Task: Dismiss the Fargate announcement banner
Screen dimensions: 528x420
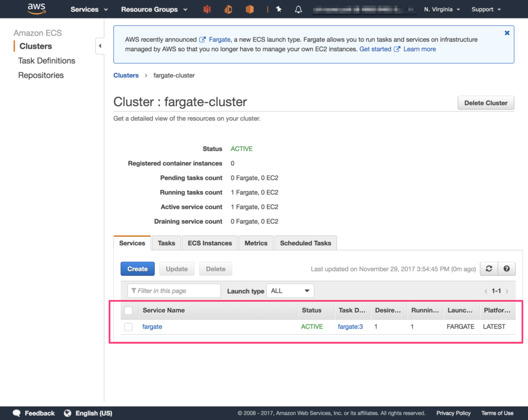Action: pyautogui.click(x=507, y=32)
